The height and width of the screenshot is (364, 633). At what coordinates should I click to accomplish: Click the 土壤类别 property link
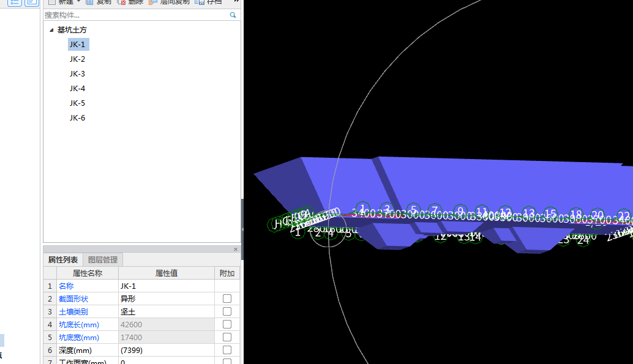[x=73, y=312]
